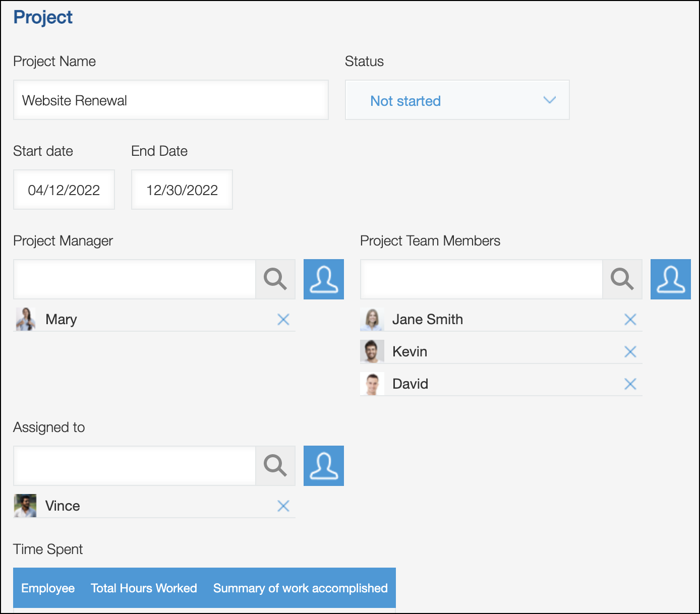The height and width of the screenshot is (614, 700).
Task: Open the Status dropdown showing Not started
Action: tap(457, 100)
